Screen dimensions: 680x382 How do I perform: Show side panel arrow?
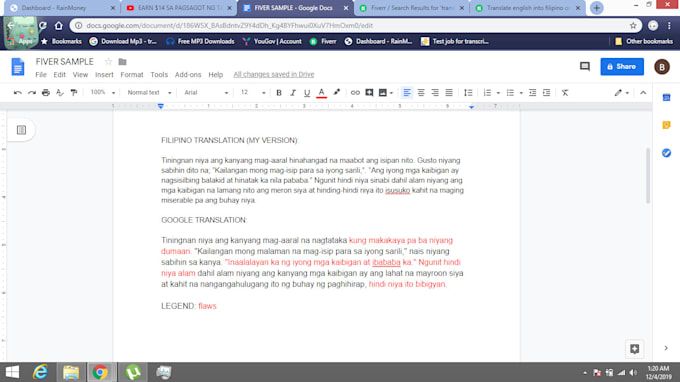[x=666, y=348]
